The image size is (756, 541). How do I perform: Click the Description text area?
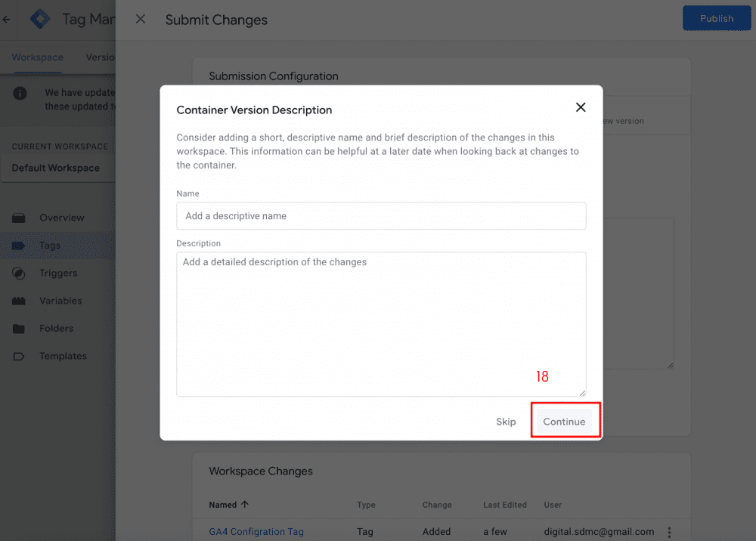coord(381,323)
